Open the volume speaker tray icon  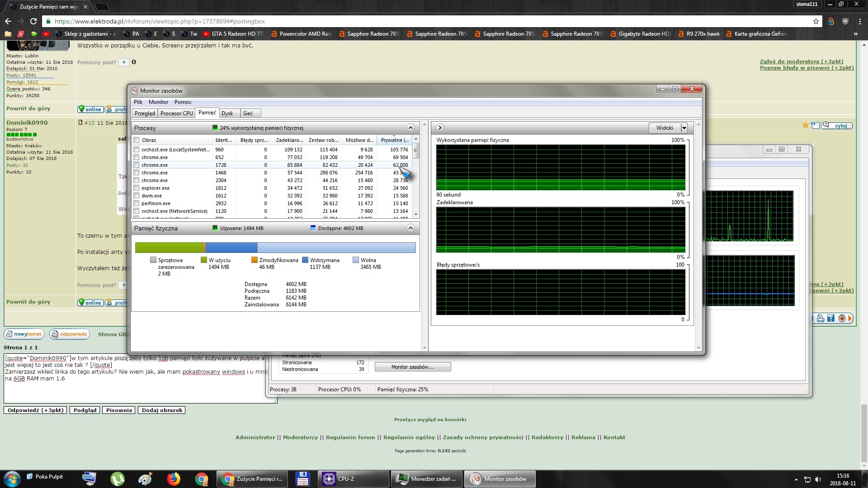pos(818,479)
